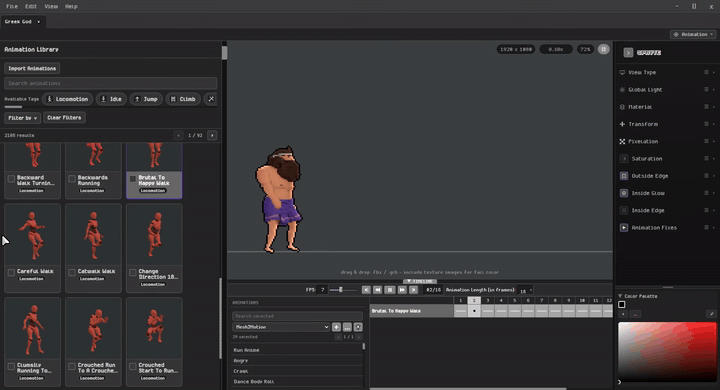Viewport: 720px width, 390px height.
Task: Collapse the right panel with arrow button
Action: [x=628, y=53]
